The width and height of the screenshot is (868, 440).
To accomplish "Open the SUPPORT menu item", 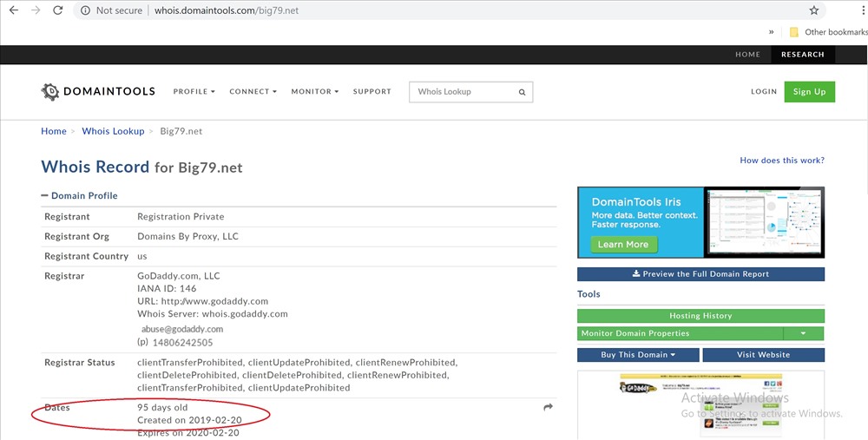I will (x=372, y=91).
